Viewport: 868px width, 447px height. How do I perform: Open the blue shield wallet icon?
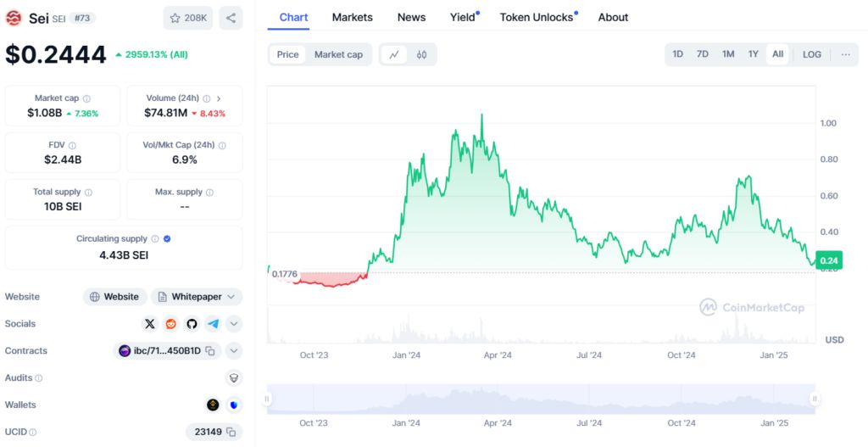tap(234, 405)
